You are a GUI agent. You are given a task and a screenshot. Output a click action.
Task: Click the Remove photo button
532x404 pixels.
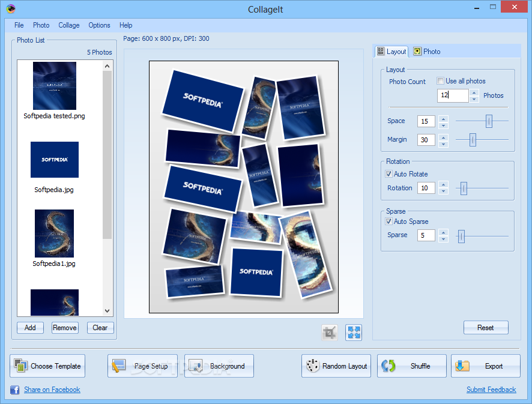pyautogui.click(x=65, y=328)
